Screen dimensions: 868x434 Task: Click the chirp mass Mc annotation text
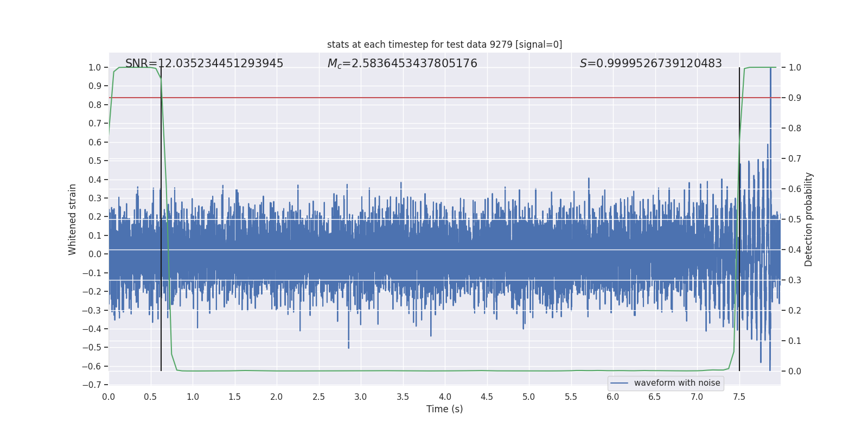coord(402,63)
